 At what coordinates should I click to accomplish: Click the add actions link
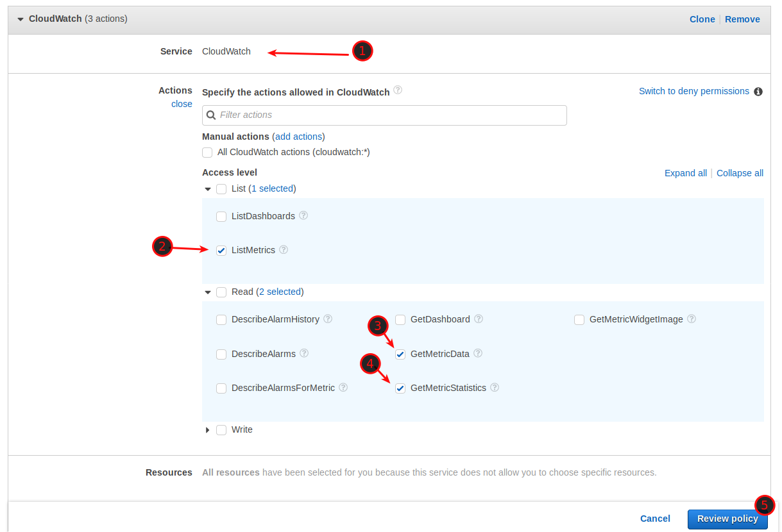[x=298, y=137]
